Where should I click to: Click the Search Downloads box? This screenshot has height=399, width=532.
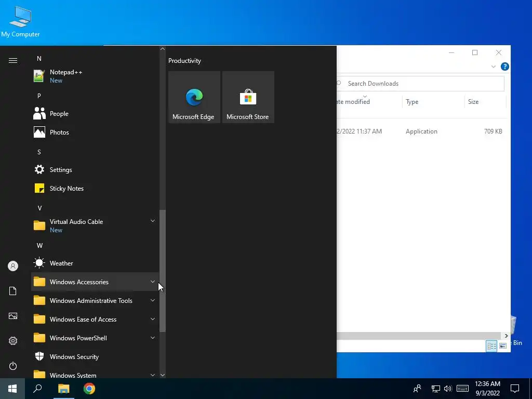[x=421, y=84]
